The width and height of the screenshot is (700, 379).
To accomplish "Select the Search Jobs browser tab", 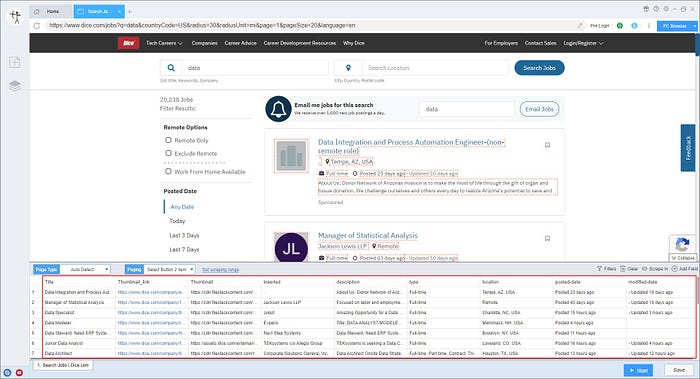I will tap(99, 12).
